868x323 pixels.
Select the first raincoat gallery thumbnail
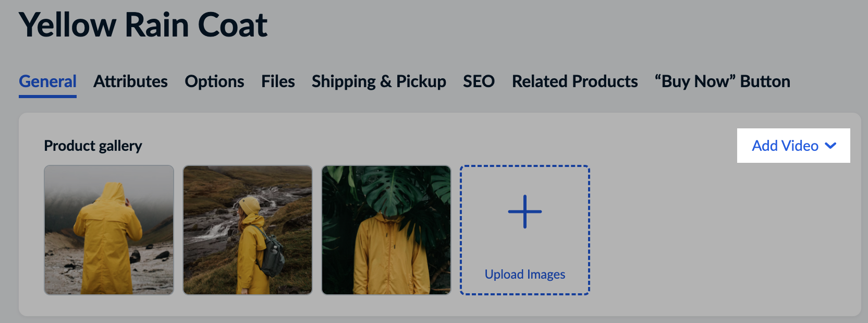point(108,230)
